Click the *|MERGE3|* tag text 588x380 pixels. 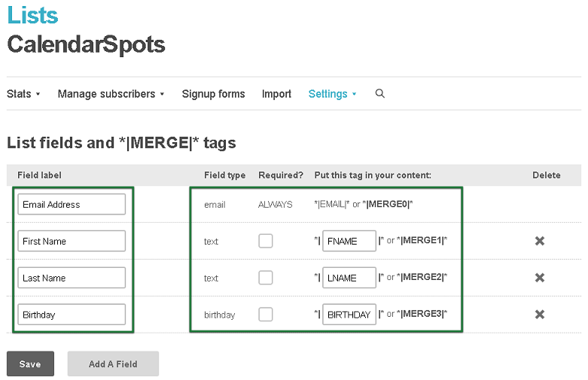(422, 314)
